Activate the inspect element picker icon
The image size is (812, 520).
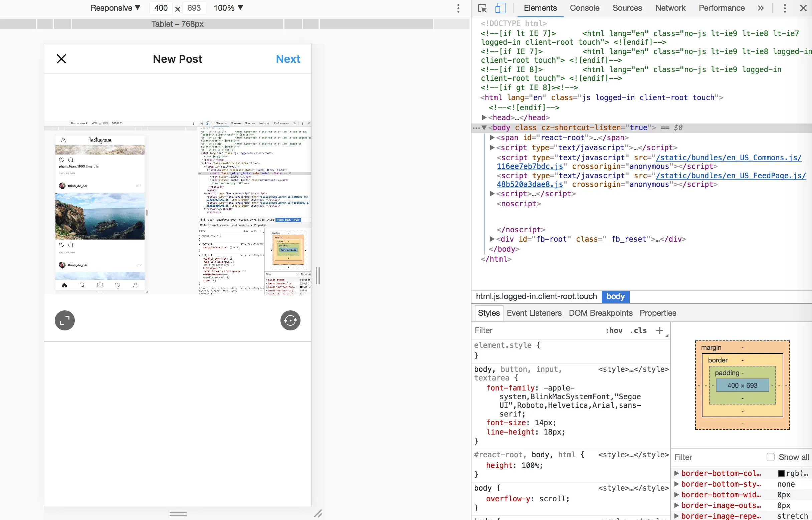483,8
